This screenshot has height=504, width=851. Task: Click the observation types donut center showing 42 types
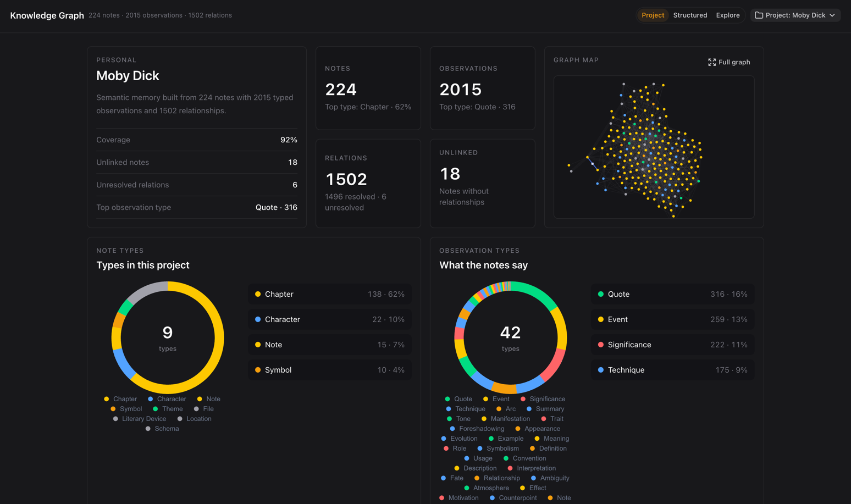point(511,337)
